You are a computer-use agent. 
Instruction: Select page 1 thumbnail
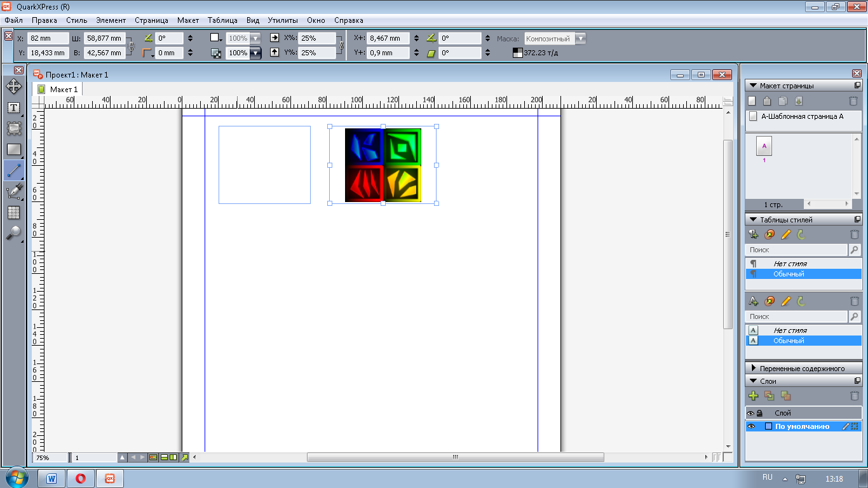tap(764, 147)
